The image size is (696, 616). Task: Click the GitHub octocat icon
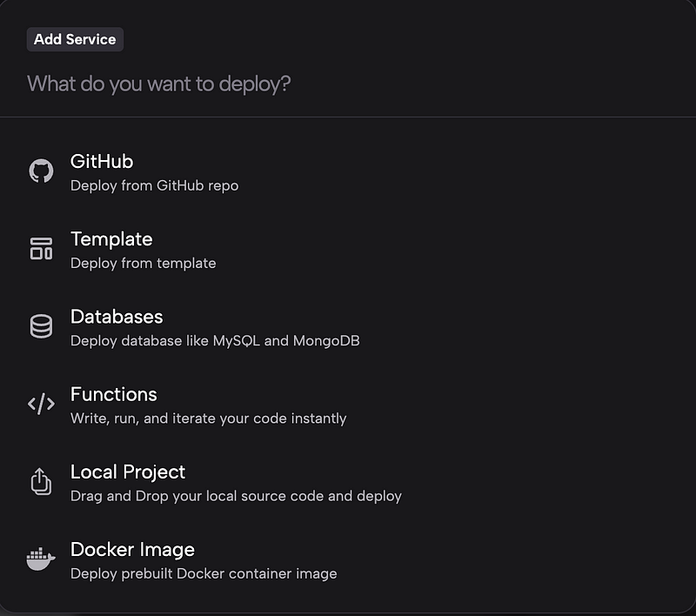tap(41, 171)
